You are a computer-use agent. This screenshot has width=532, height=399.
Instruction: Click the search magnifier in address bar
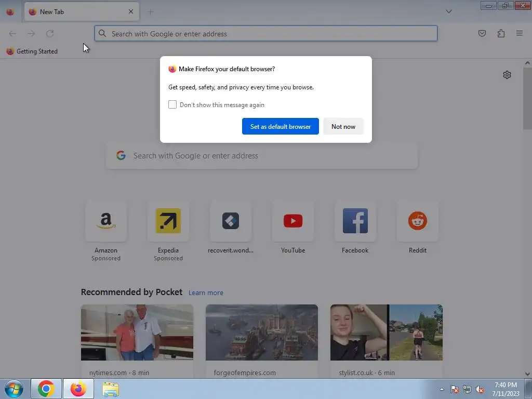tap(102, 33)
